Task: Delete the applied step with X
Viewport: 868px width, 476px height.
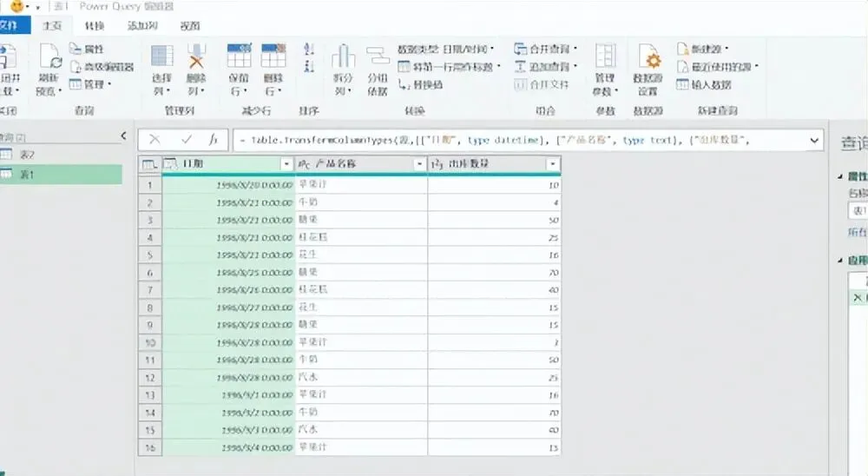Action: [x=857, y=298]
